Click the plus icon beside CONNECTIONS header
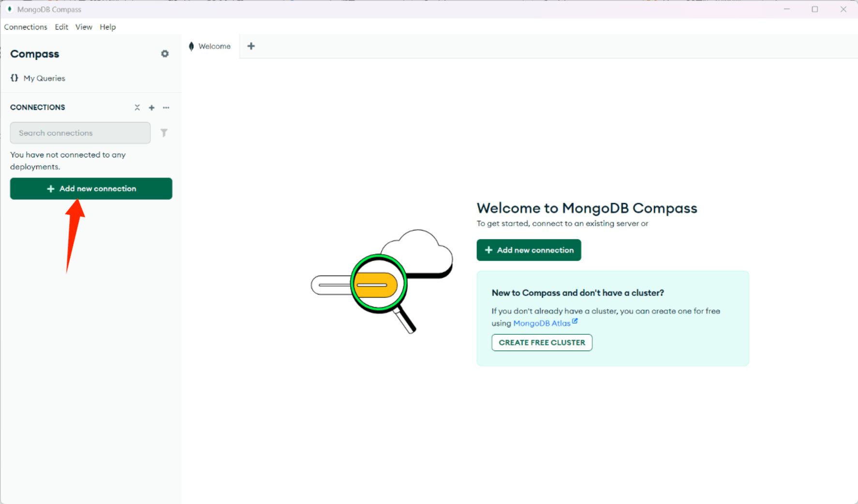 [x=151, y=107]
